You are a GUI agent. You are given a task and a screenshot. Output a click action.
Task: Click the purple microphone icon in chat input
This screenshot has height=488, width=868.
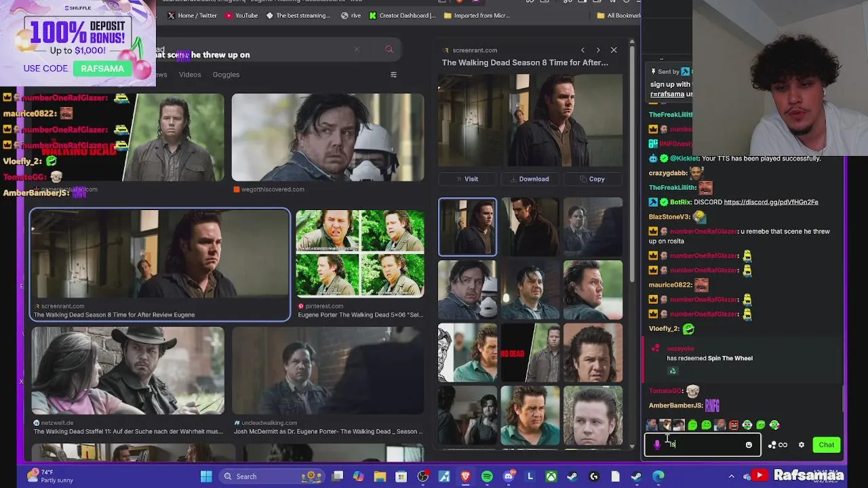coord(656,445)
